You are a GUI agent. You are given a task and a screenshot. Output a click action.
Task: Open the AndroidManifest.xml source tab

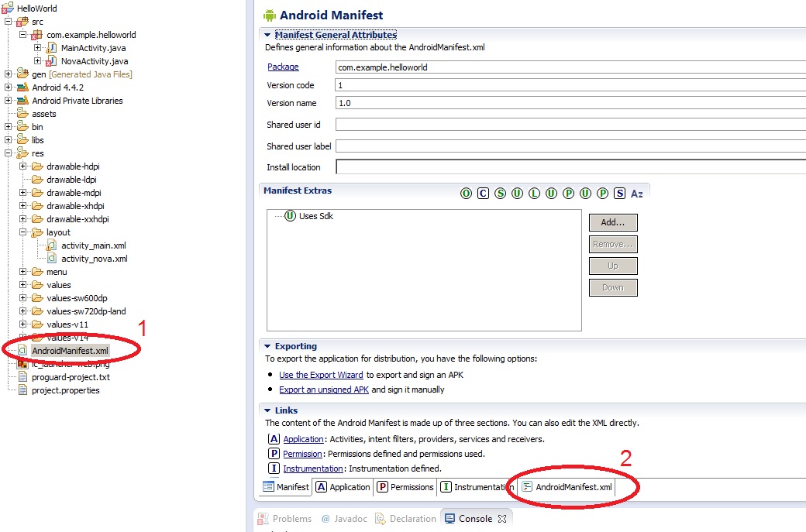click(x=567, y=487)
